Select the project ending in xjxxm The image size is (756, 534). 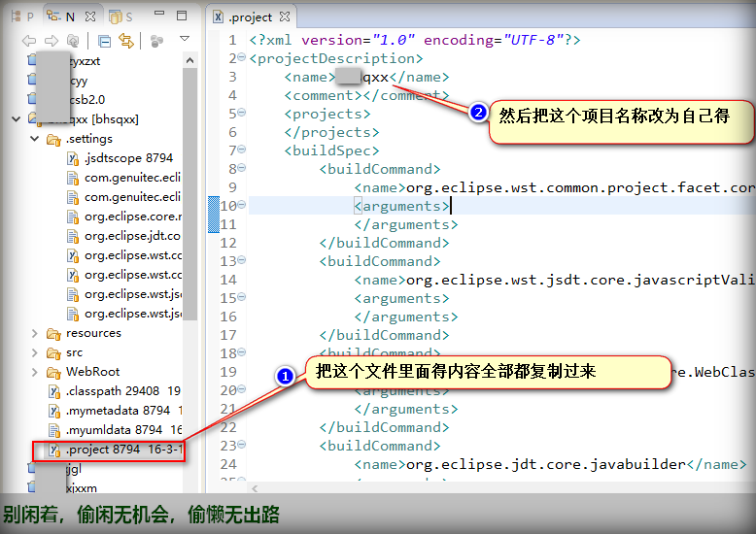click(82, 487)
